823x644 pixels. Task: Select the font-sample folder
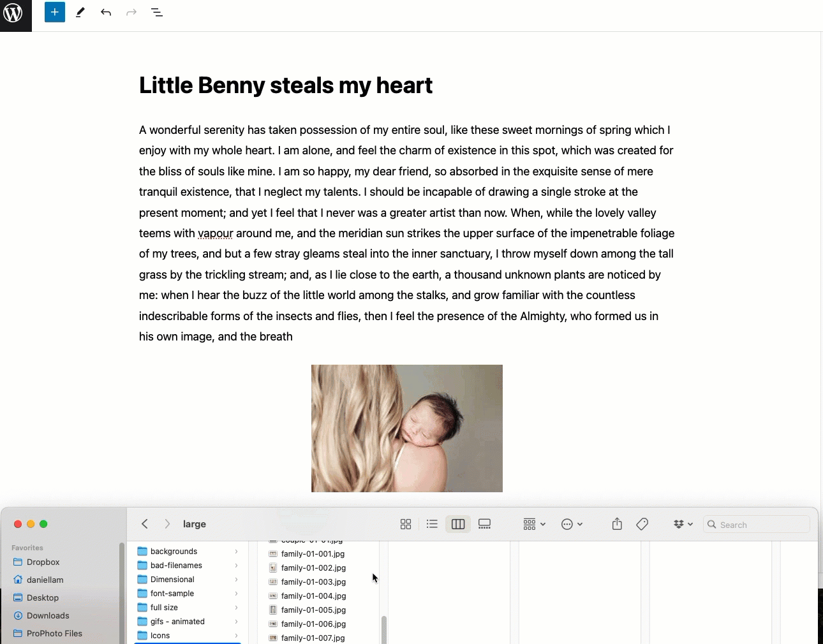point(172,594)
